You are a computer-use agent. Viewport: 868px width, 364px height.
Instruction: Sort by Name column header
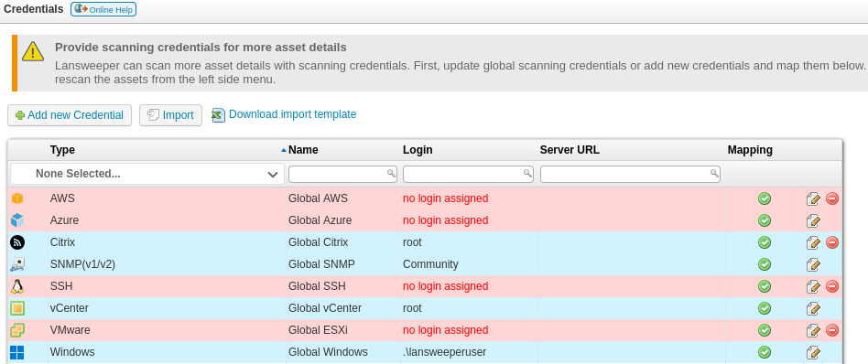303,150
